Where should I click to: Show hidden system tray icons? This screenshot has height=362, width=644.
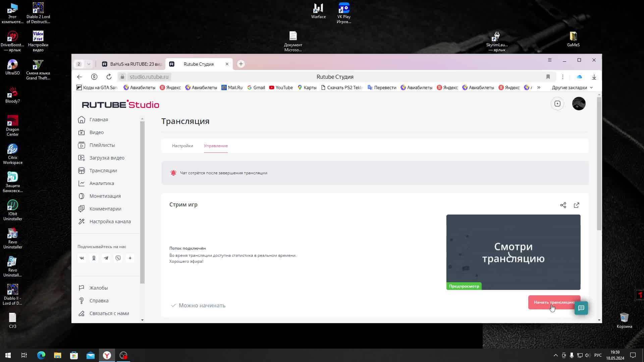(555, 355)
